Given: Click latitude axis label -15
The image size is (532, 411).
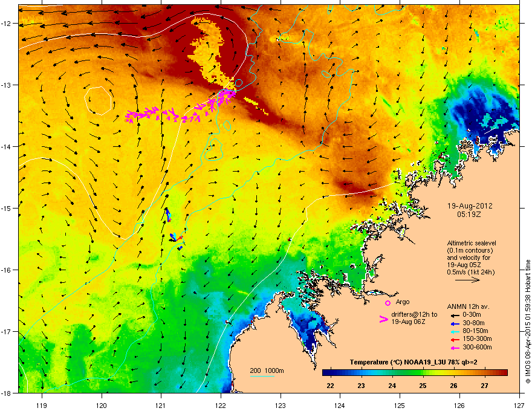Looking at the screenshot, I should click(6, 208).
